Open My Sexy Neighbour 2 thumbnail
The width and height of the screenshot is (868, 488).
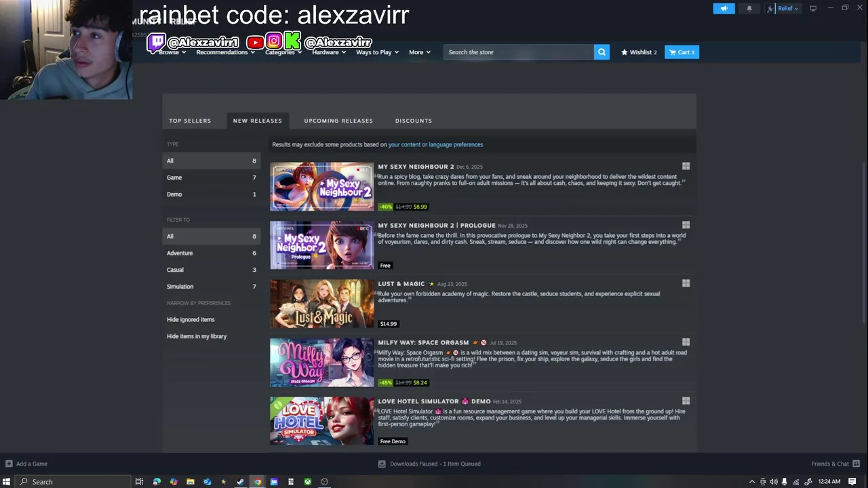(x=321, y=186)
